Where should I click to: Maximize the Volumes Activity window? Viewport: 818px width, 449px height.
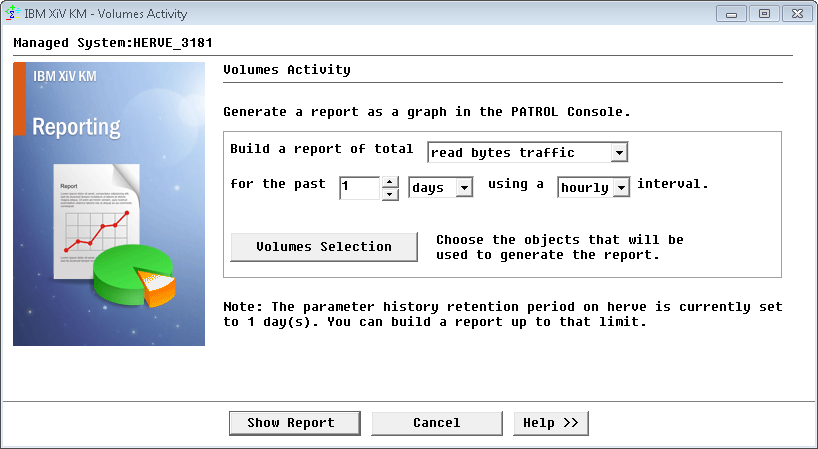click(x=764, y=14)
